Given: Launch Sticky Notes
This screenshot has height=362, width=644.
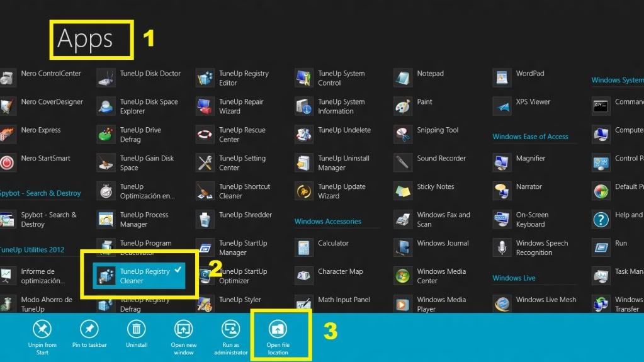Looking at the screenshot, I should tap(403, 191).
